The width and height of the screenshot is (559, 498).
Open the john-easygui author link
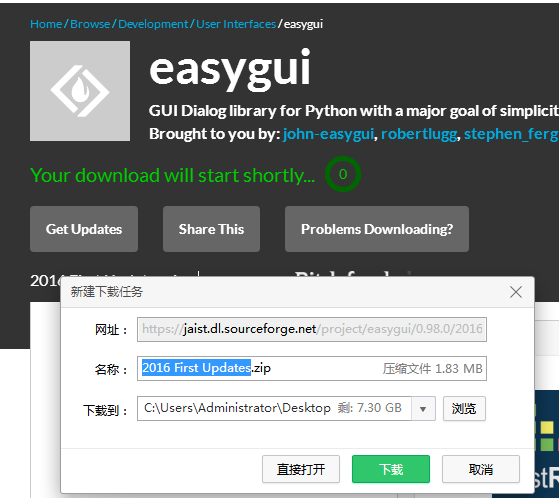(328, 134)
